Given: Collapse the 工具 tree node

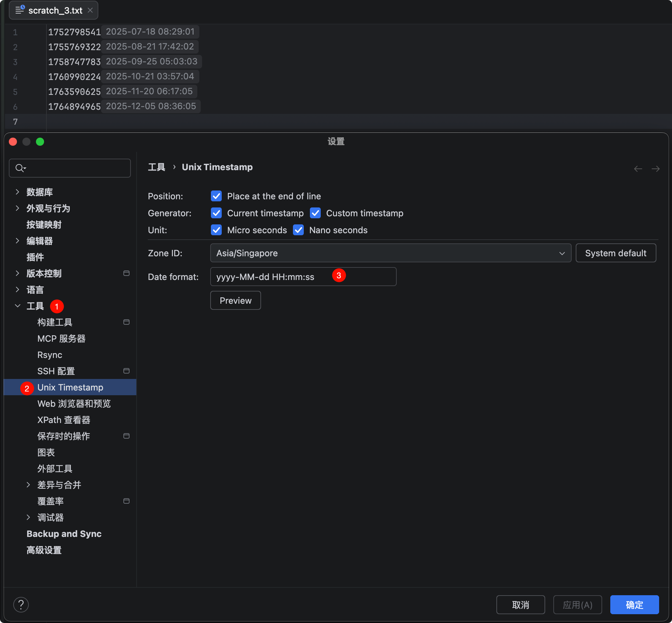Looking at the screenshot, I should click(18, 306).
